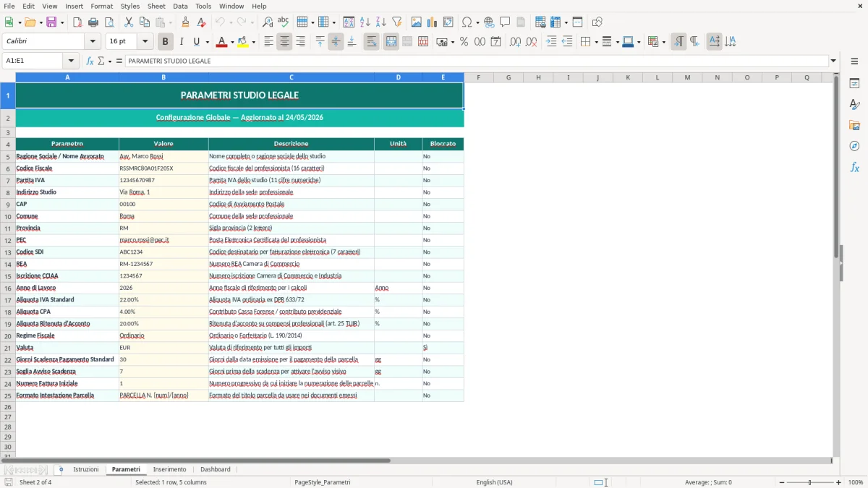Click the Copy icon
868x488 pixels.
click(144, 22)
